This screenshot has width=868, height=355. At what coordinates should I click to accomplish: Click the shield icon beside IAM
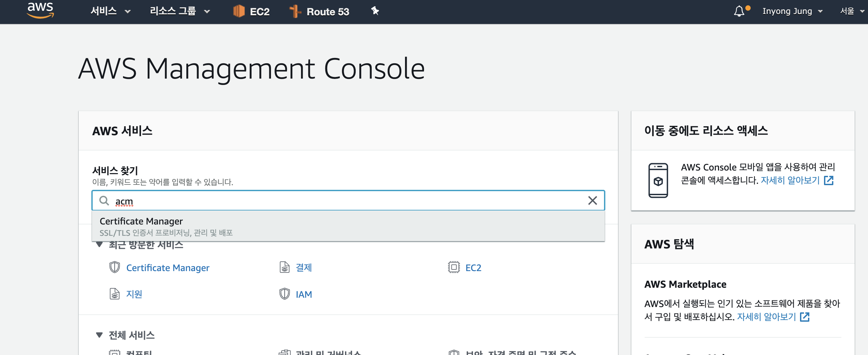click(285, 294)
